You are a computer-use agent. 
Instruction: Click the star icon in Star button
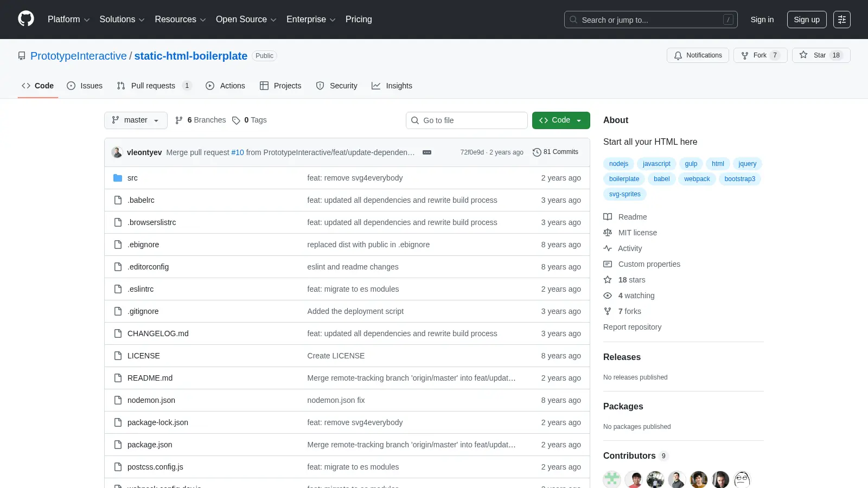coord(803,55)
